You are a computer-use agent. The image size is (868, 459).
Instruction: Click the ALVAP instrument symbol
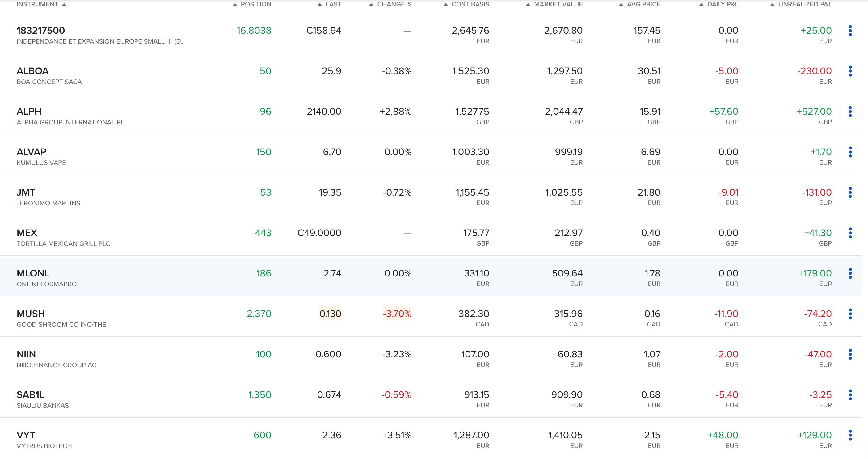click(x=31, y=152)
